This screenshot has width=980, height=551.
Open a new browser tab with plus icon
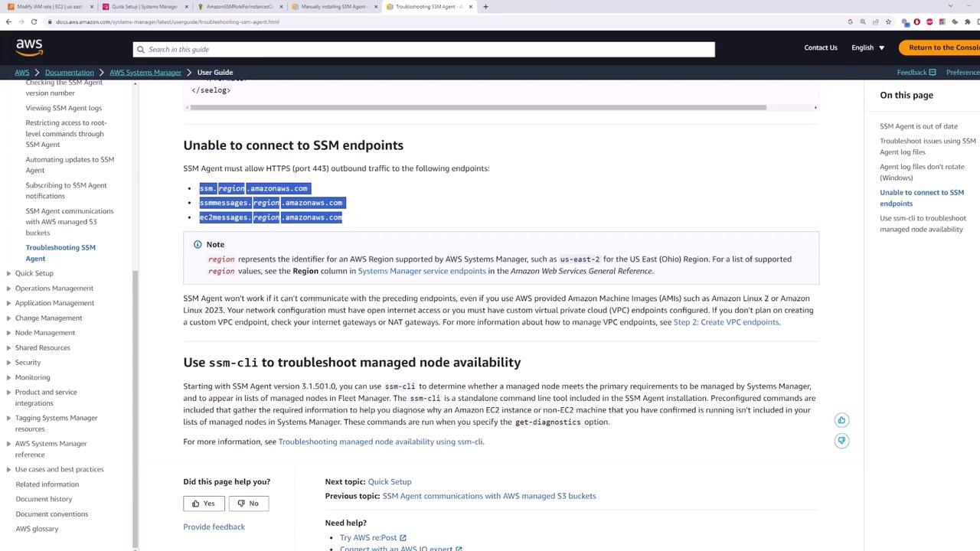coord(485,7)
